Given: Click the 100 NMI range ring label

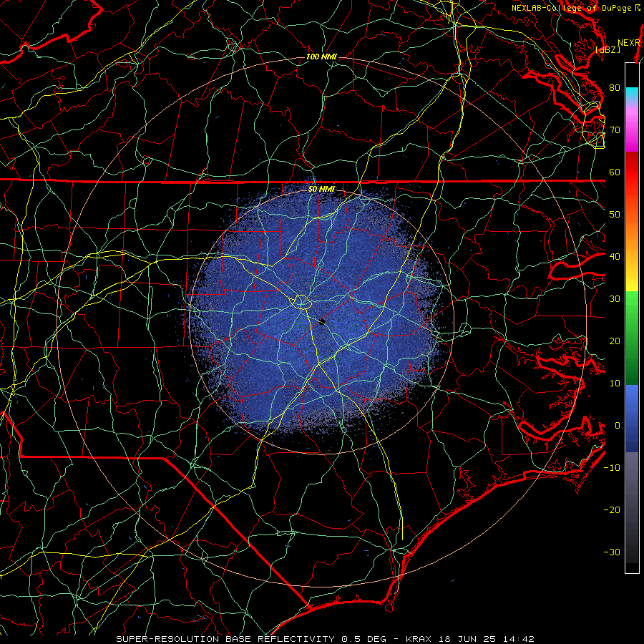Looking at the screenshot, I should [x=321, y=57].
